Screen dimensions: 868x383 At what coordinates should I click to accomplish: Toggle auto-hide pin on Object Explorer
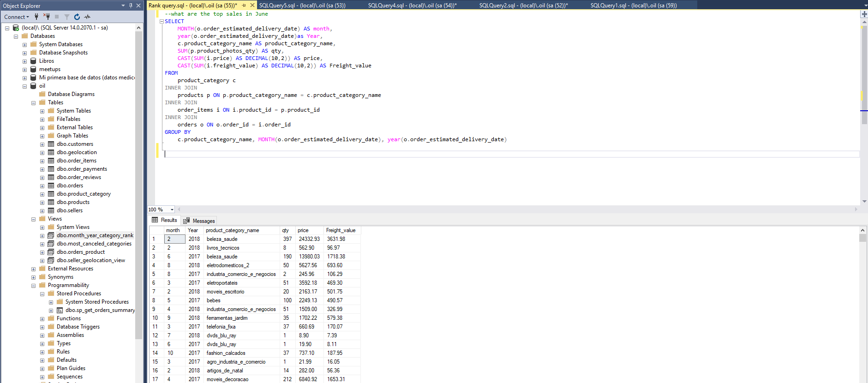tap(131, 6)
